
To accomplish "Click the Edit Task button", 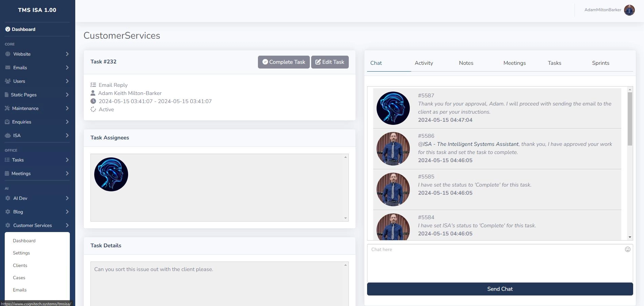I will [x=330, y=62].
